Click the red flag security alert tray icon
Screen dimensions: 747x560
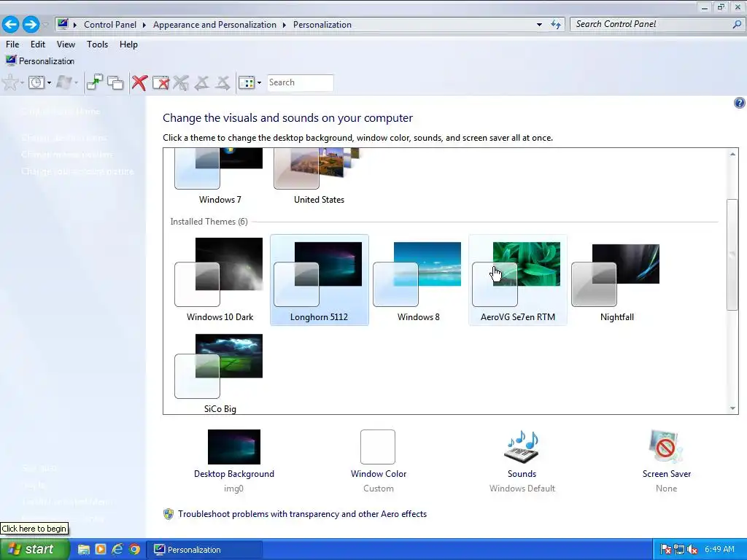(666, 550)
